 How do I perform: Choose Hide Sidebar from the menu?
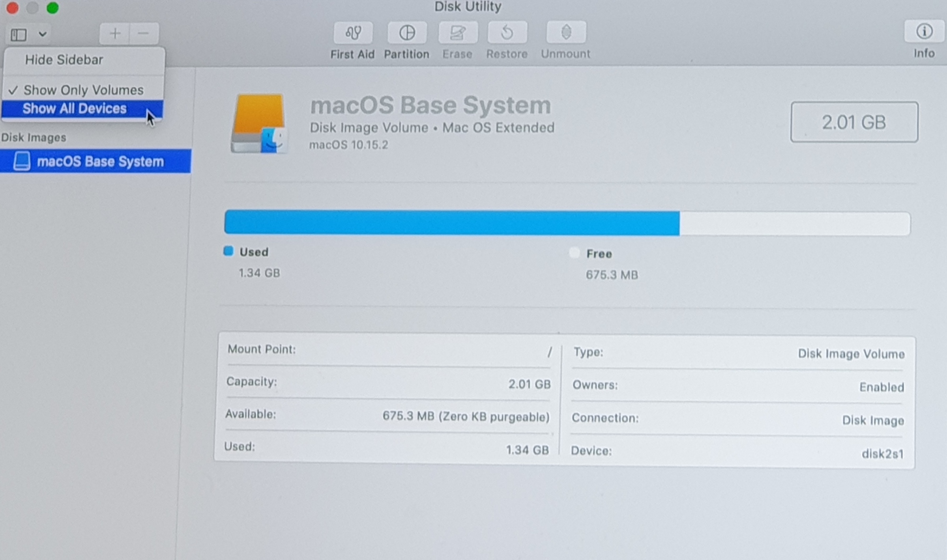pyautogui.click(x=64, y=60)
